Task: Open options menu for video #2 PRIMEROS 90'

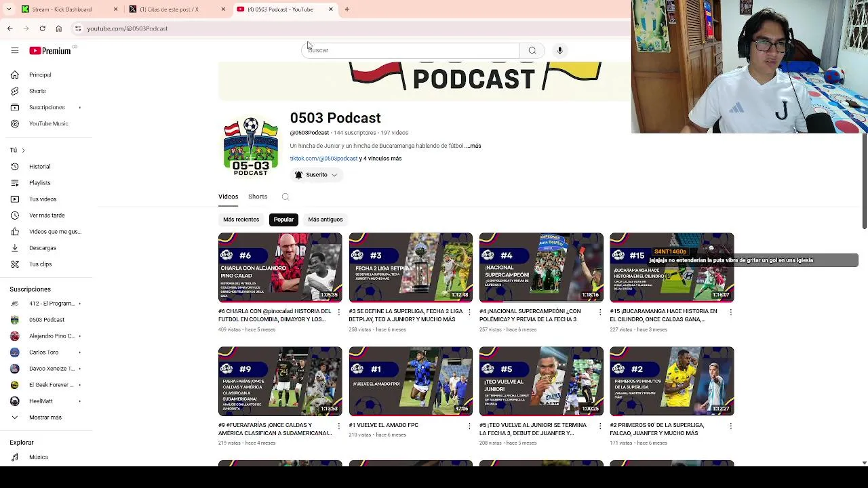Action: [x=730, y=426]
